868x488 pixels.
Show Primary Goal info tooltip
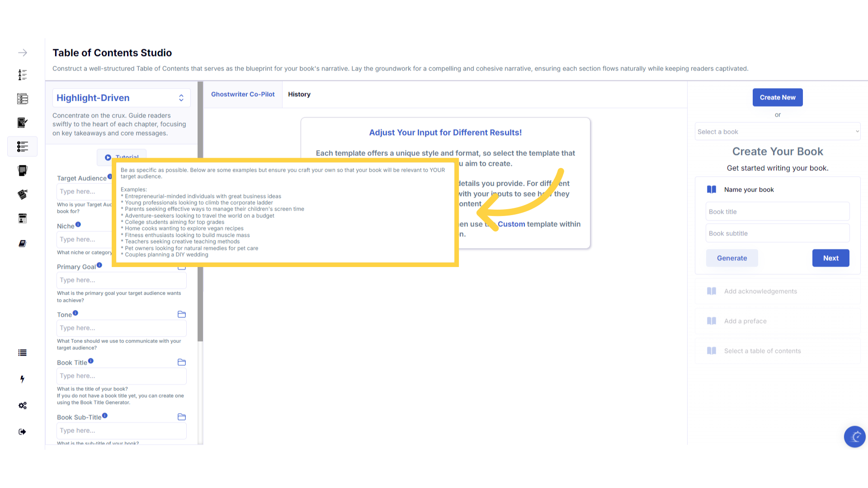[x=99, y=265]
